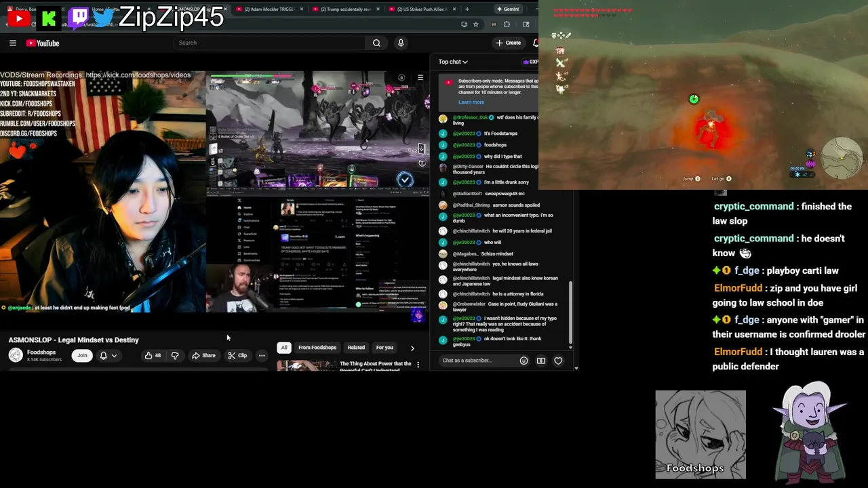The image size is (868, 488).
Task: Go to YouTube home via logo
Action: pos(43,43)
